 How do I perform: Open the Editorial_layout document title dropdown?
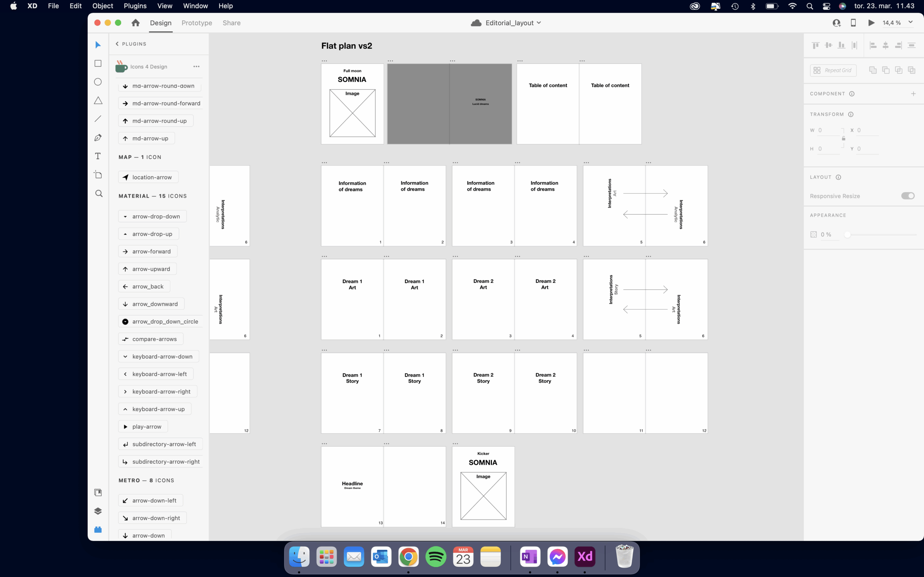pos(539,23)
